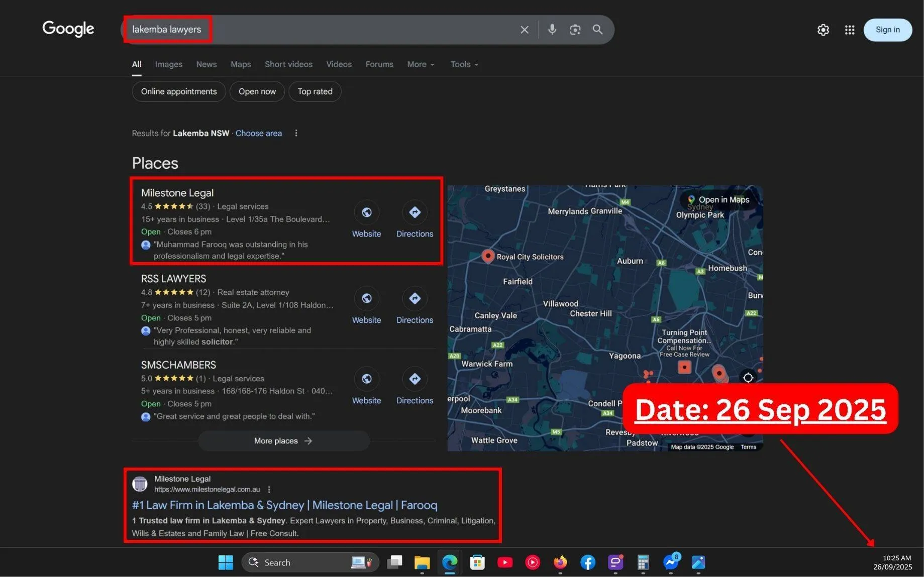Start a voice search with the microphone icon

pyautogui.click(x=551, y=29)
